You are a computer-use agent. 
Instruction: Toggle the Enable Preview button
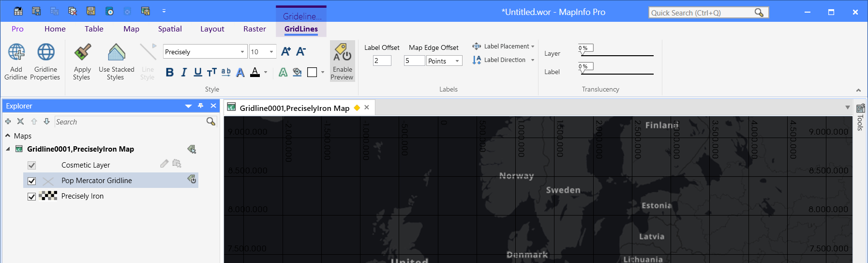point(343,61)
